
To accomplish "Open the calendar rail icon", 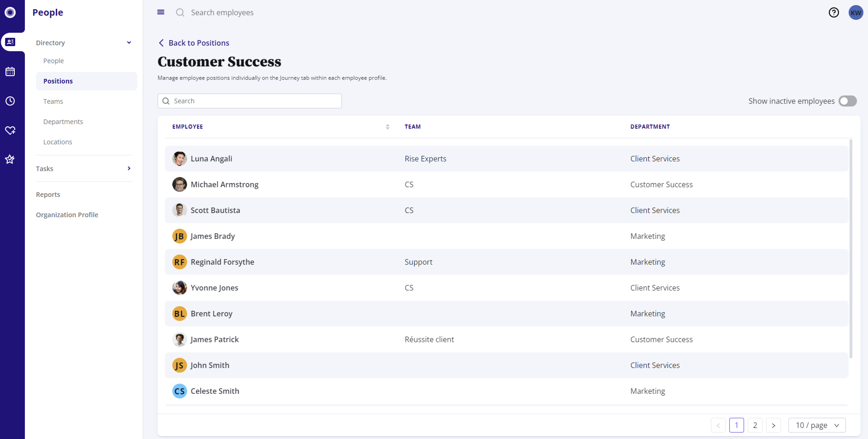I will tap(10, 71).
